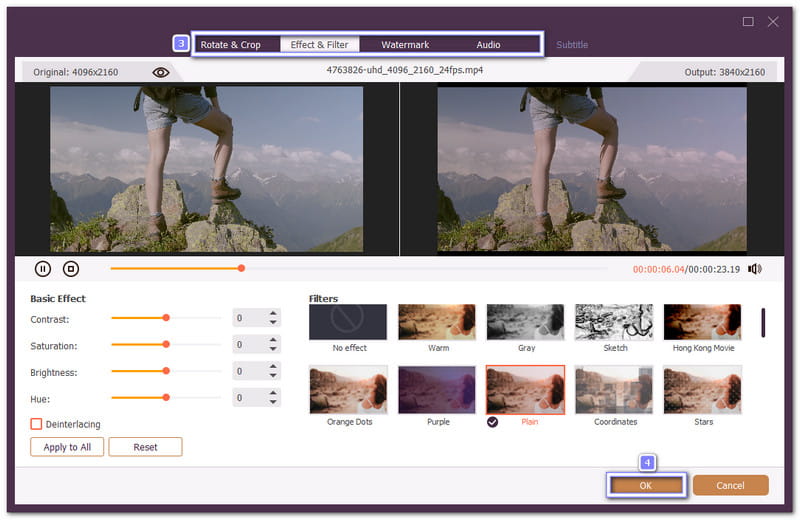Image resolution: width=800 pixels, height=520 pixels.
Task: Open the Effect & Filter tab
Action: (x=319, y=45)
